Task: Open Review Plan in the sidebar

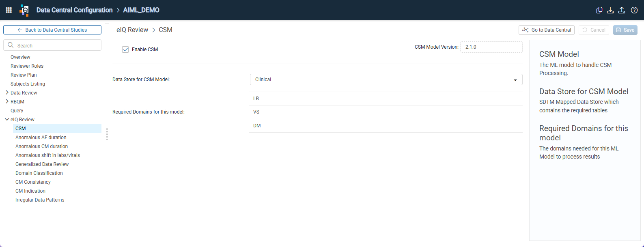Action: (24, 75)
